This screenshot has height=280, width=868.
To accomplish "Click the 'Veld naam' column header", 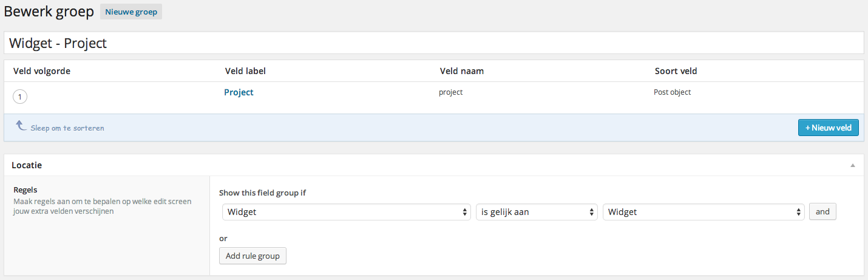I will click(461, 71).
